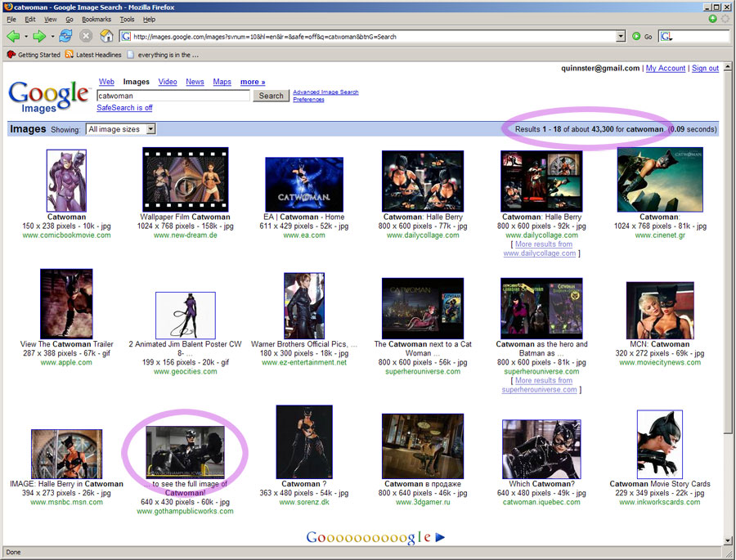Click the Back arrow button
The width and height of the screenshot is (736, 560).
13,36
